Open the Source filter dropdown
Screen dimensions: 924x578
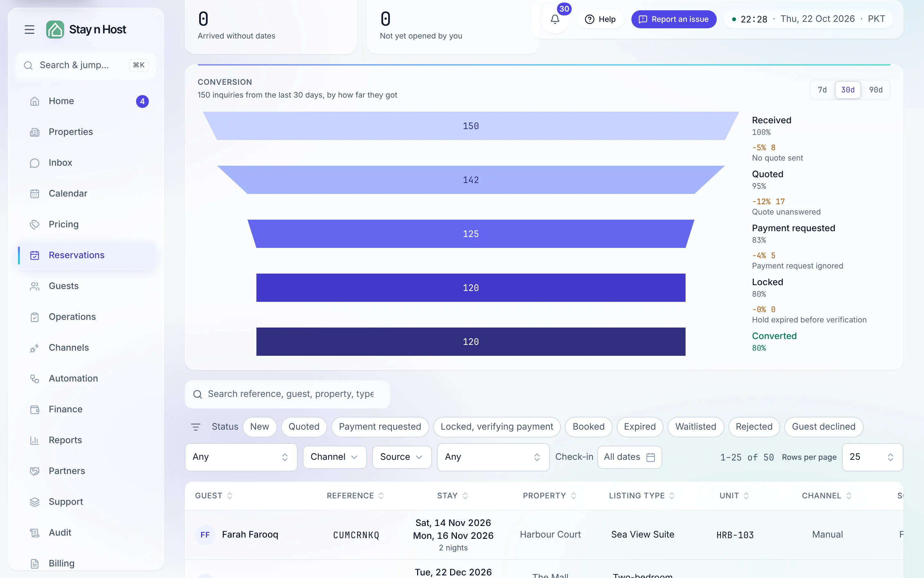point(402,457)
